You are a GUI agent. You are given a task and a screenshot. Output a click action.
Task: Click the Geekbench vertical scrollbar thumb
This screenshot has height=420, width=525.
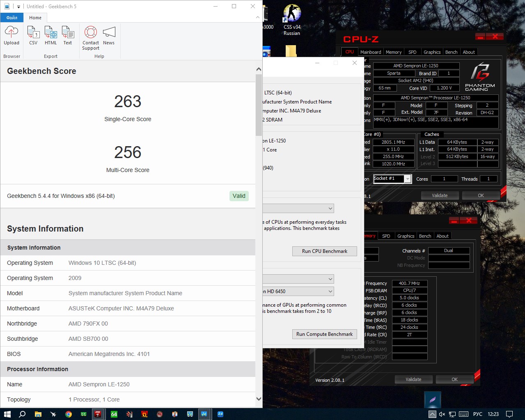point(259,105)
